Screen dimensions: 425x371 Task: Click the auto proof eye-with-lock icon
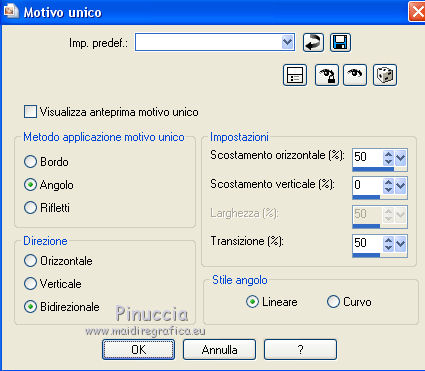click(x=327, y=75)
